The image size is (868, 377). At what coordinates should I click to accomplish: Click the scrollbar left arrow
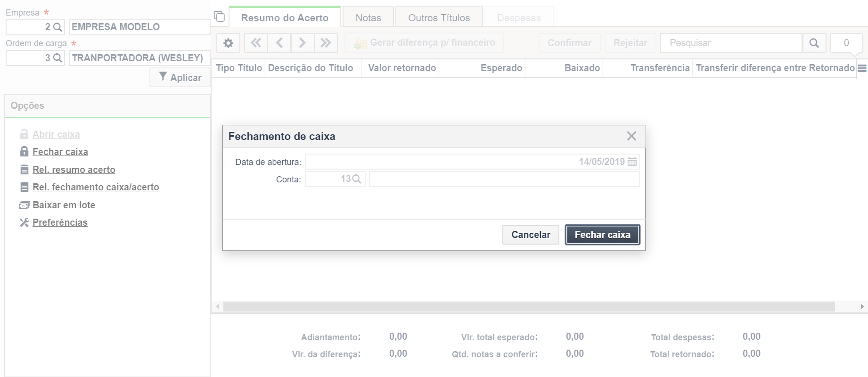[x=217, y=307]
